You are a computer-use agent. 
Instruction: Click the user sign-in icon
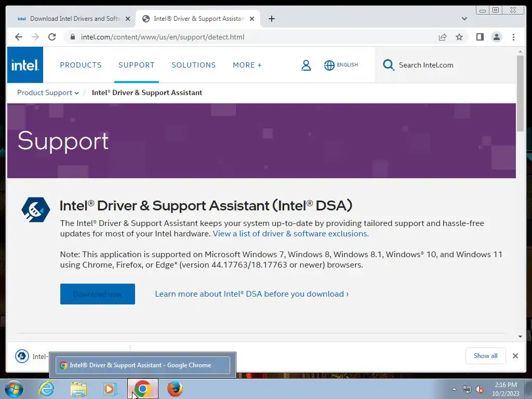(x=306, y=65)
